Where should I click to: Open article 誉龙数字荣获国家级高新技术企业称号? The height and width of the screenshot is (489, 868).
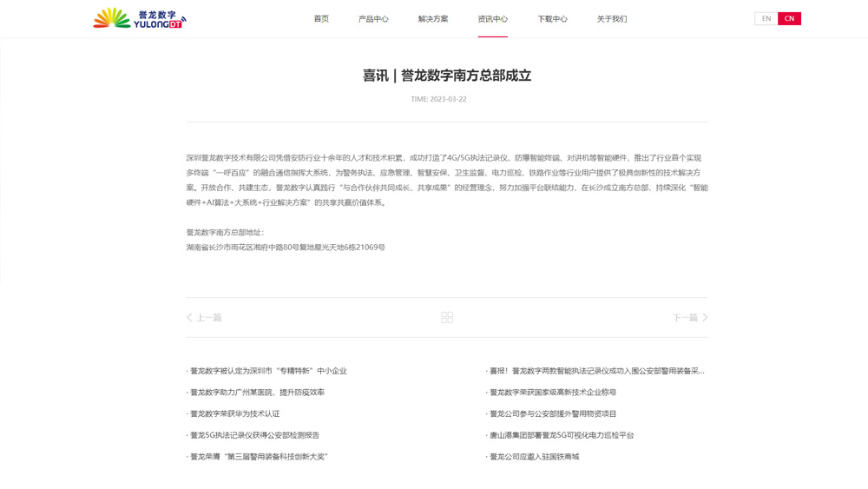551,392
